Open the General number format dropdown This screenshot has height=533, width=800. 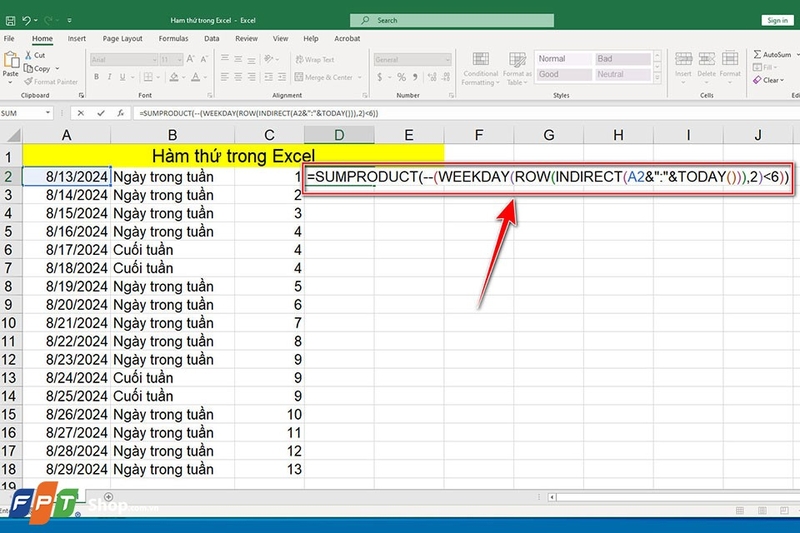pyautogui.click(x=447, y=60)
